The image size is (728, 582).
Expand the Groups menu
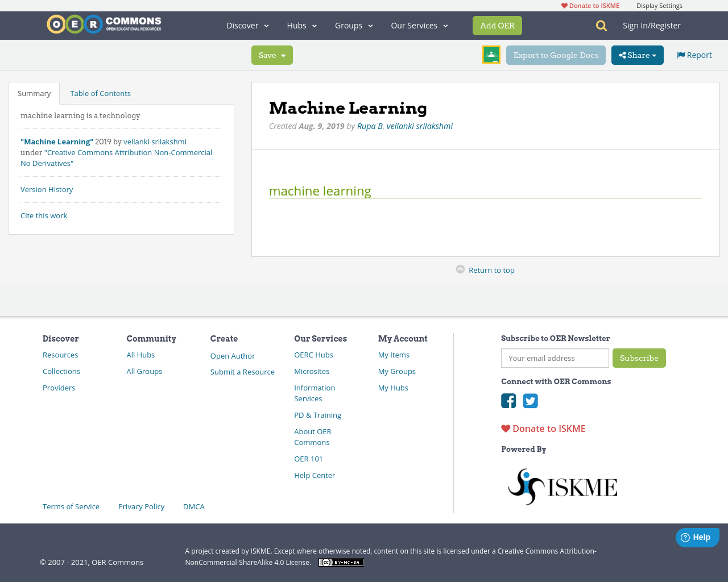point(354,26)
